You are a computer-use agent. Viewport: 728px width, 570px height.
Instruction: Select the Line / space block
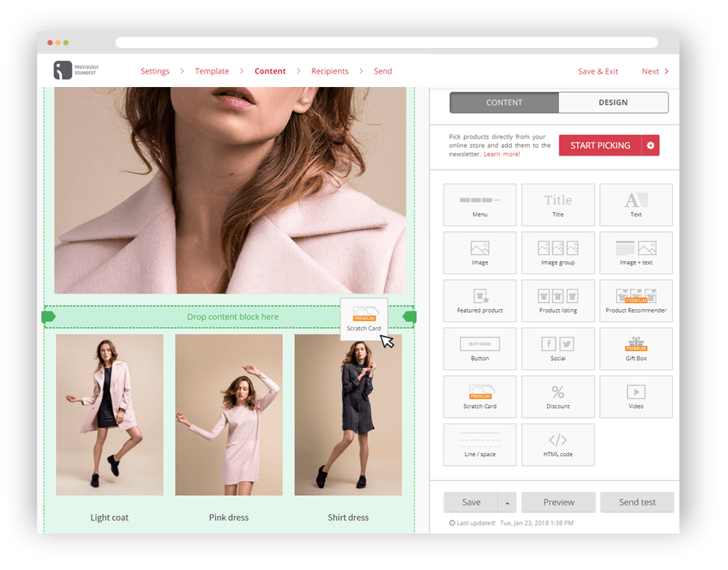[x=480, y=445]
